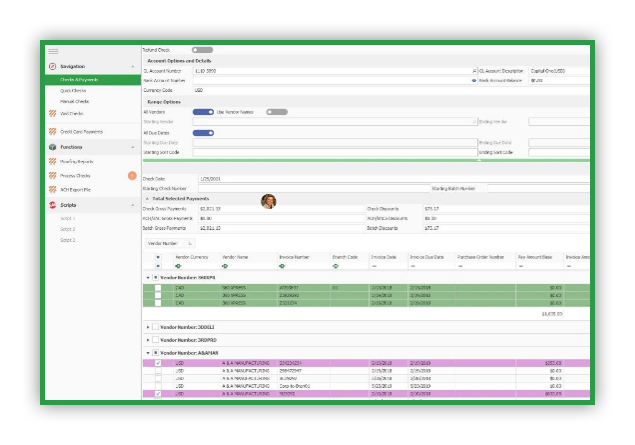Check the Vendor Number 3DDELI group checkbox
The width and height of the screenshot is (635, 445).
coord(156,327)
